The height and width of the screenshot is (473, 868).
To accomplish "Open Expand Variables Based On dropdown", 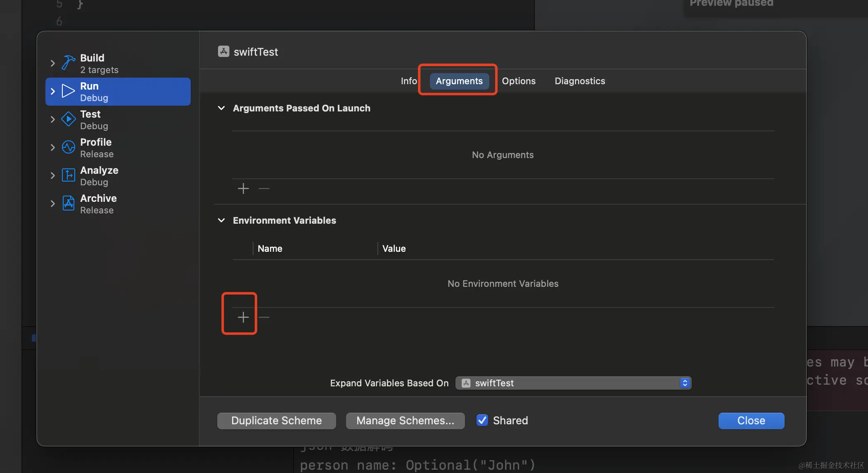I will (573, 383).
